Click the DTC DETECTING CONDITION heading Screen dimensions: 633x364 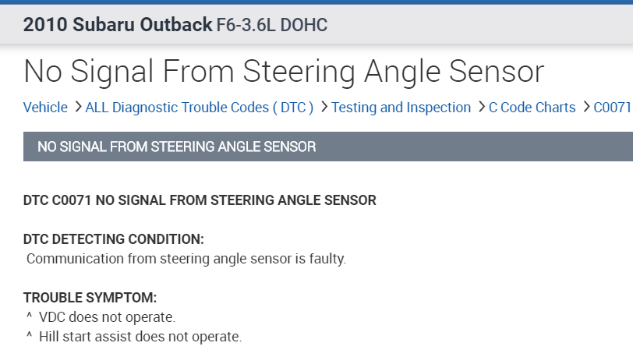pos(114,239)
